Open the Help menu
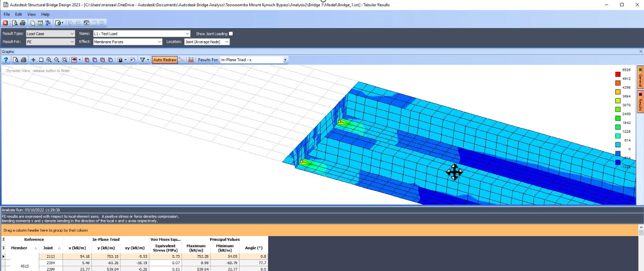 point(45,15)
